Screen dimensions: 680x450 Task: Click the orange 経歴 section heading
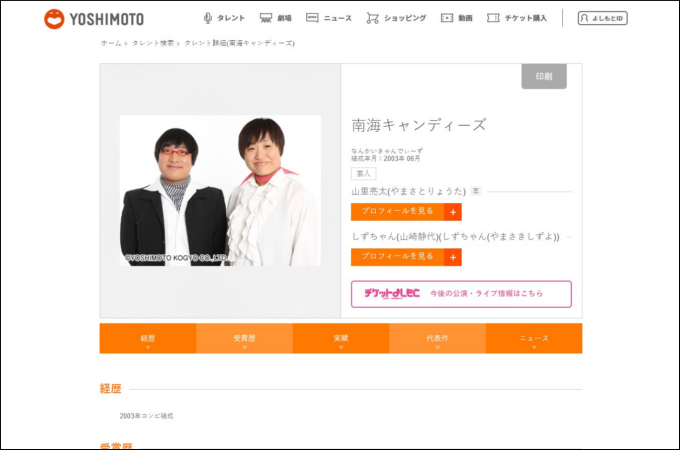click(111, 388)
